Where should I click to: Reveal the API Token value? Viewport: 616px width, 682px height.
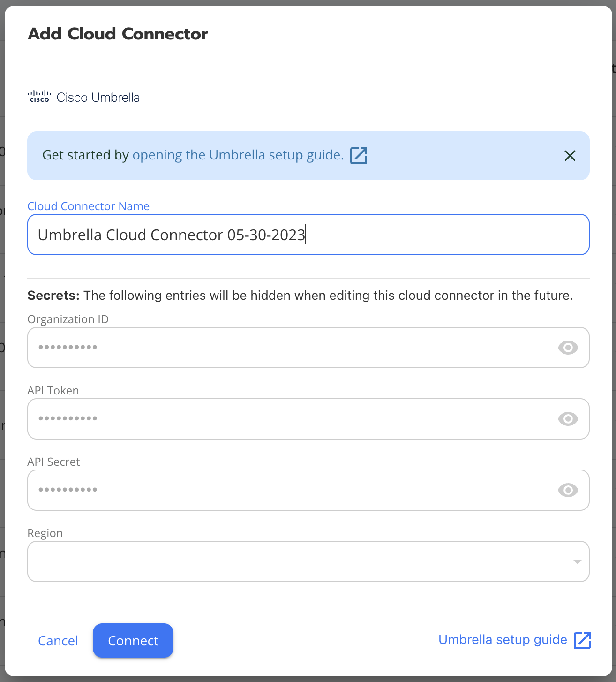click(568, 419)
